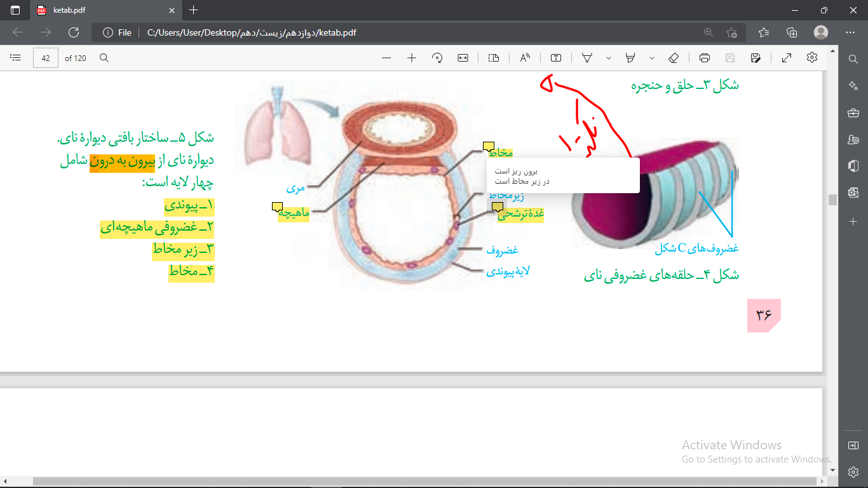This screenshot has width=868, height=488.
Task: Open the Favorites list
Action: 764,32
